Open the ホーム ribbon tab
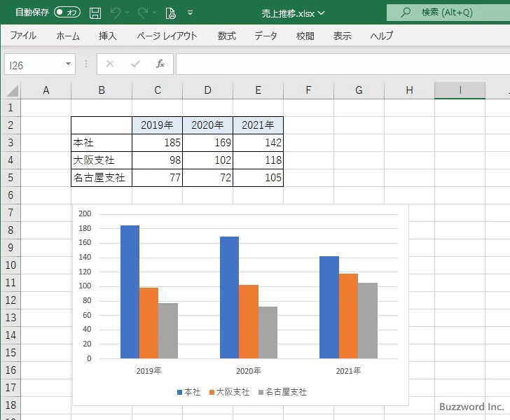This screenshot has width=510, height=420. pos(68,36)
